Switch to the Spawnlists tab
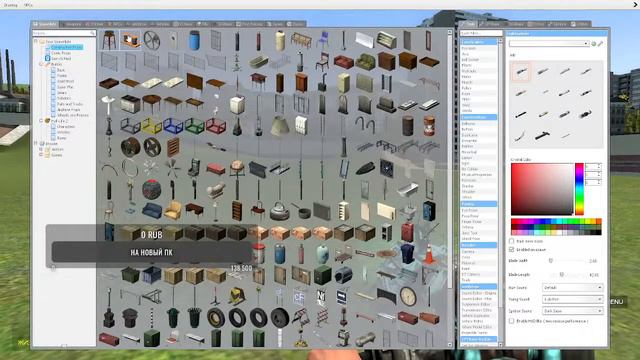640x360 pixels. point(45,24)
